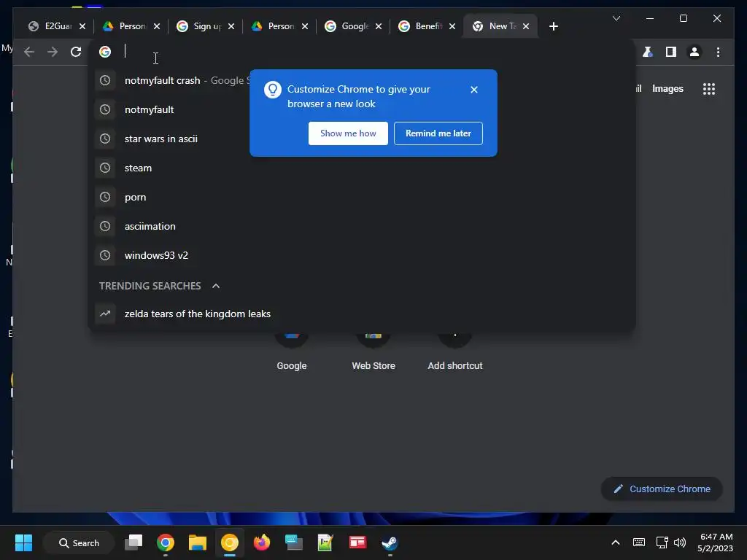Open Task View on taskbar

pyautogui.click(x=133, y=542)
